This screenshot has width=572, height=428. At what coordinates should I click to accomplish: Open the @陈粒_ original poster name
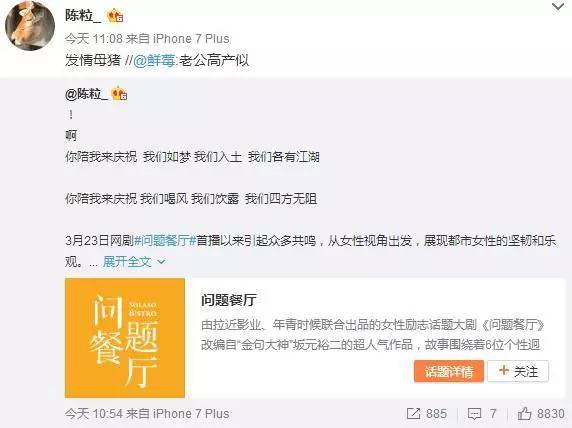[86, 94]
